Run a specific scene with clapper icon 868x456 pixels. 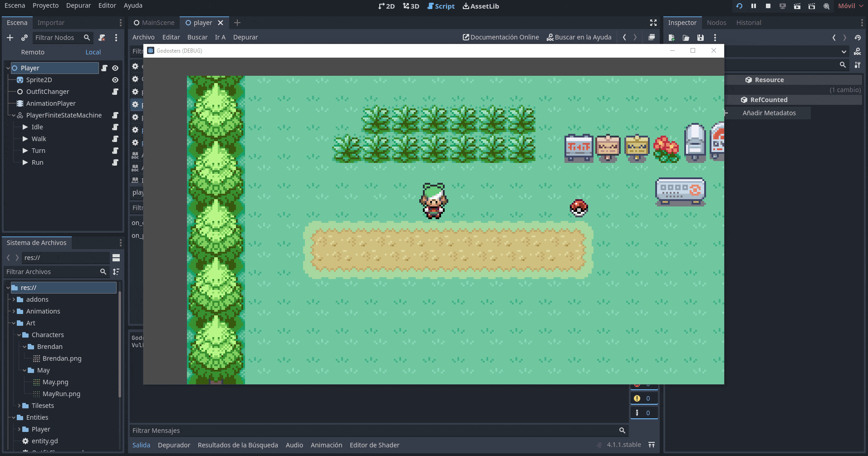pyautogui.click(x=812, y=6)
